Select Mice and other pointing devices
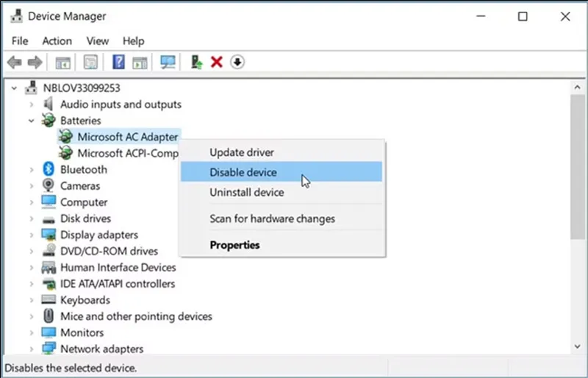 (x=136, y=316)
